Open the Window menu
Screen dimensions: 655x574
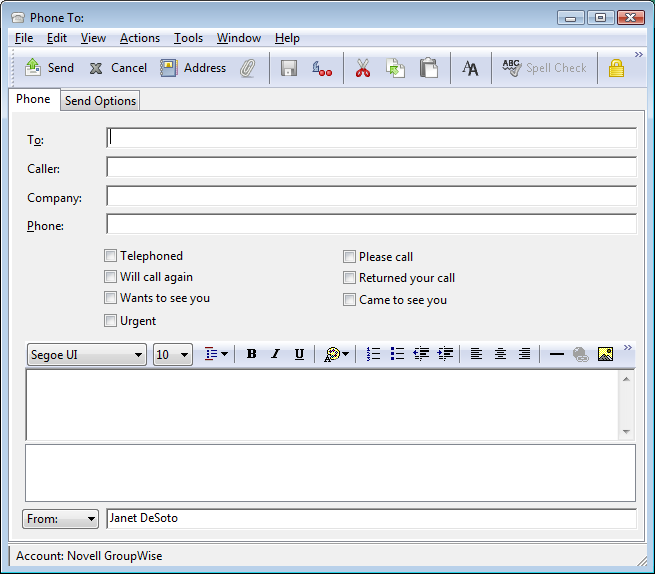click(239, 38)
